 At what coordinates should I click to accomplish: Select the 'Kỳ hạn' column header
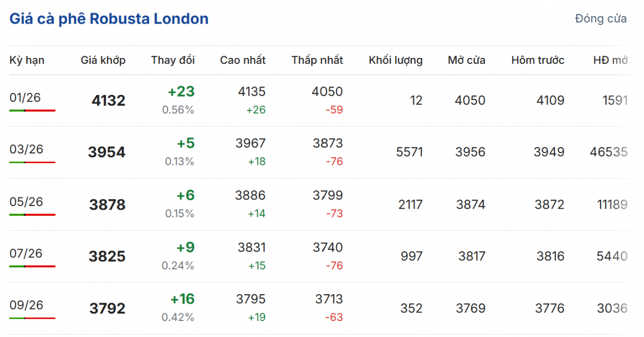pos(27,60)
